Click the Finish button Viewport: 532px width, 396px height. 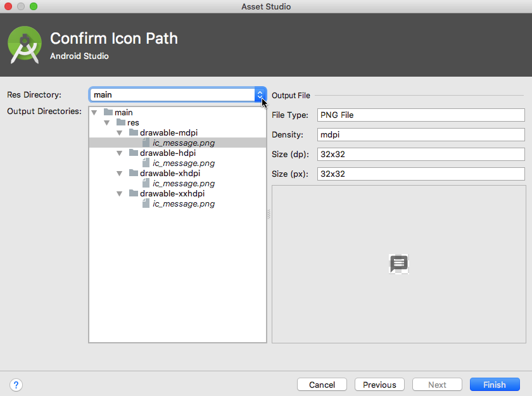pos(495,385)
